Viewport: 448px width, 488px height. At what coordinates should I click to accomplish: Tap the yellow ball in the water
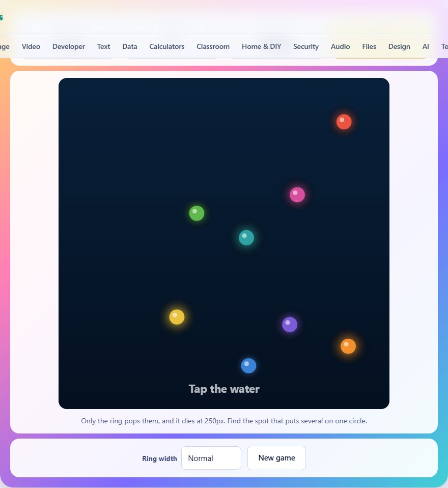click(177, 317)
